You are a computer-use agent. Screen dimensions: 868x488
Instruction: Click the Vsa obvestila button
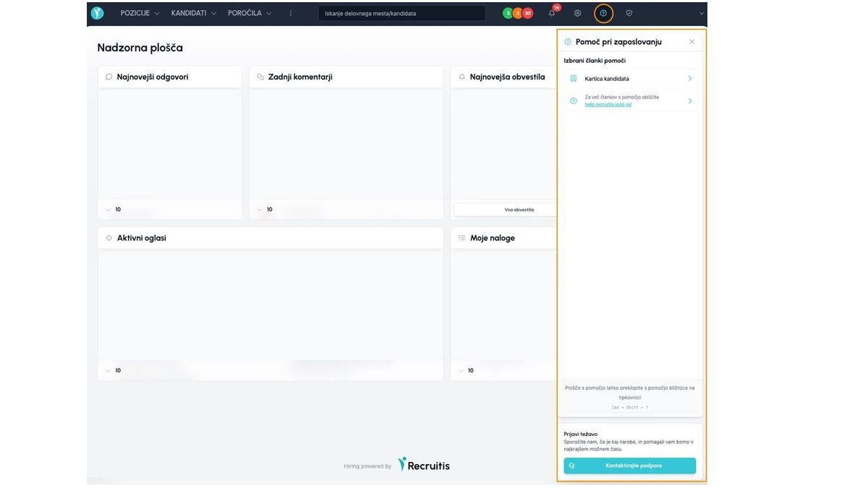click(x=519, y=210)
